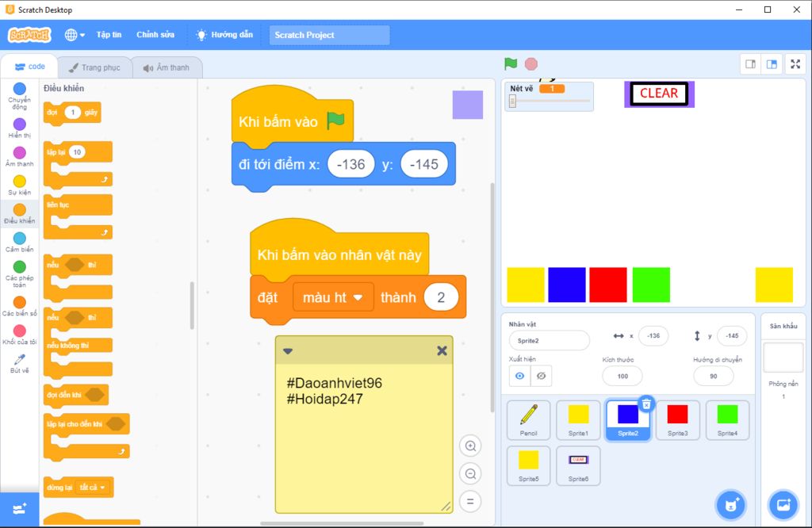Select the Sprite4 green thumbnail

[727, 420]
